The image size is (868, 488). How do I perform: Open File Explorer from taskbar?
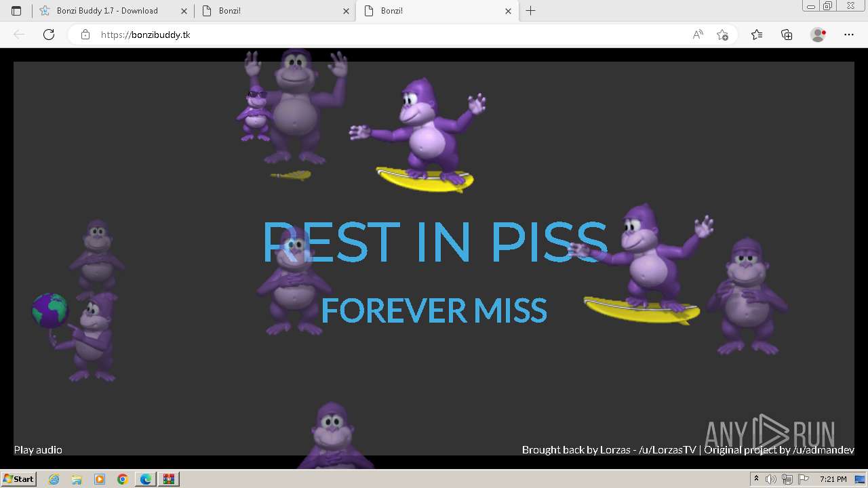(77, 479)
